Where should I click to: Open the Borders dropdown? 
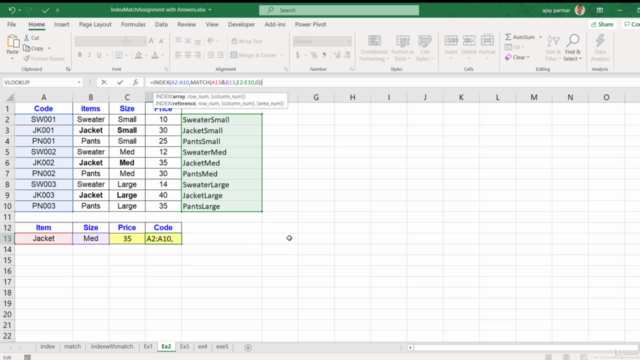(x=127, y=55)
